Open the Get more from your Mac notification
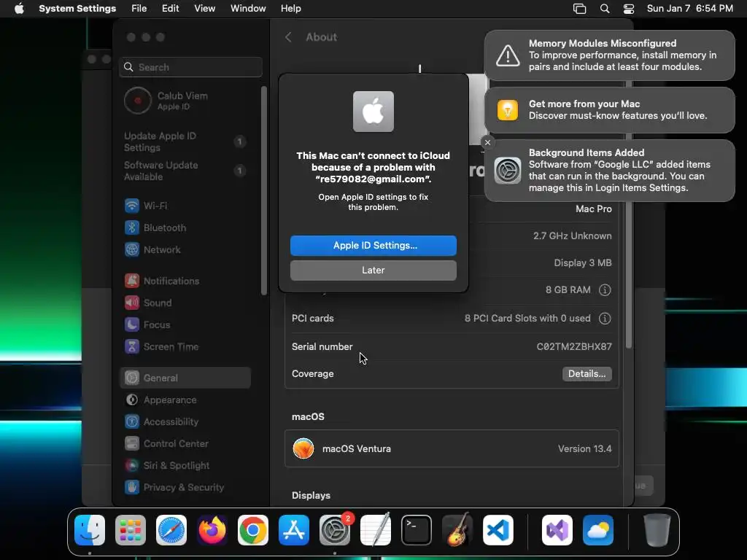 pyautogui.click(x=610, y=110)
